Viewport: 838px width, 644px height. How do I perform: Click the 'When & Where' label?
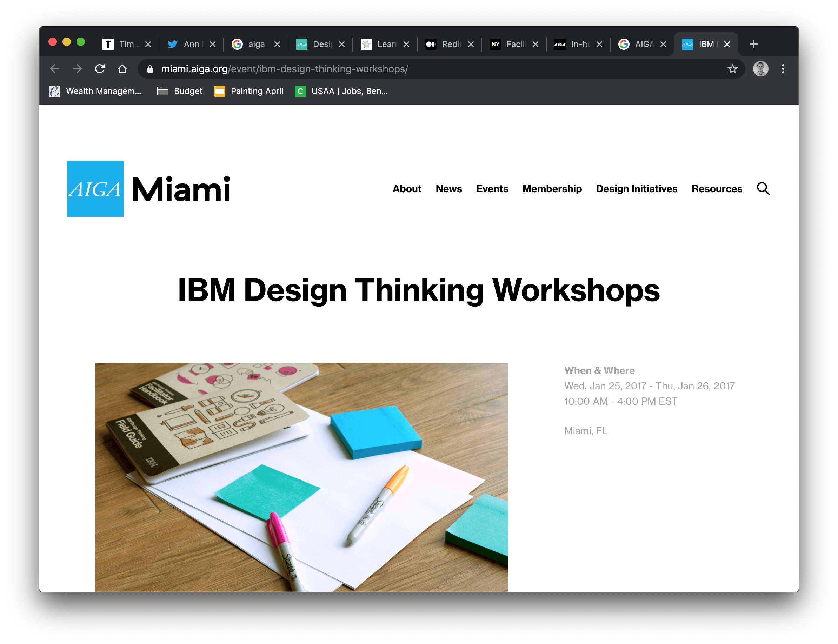click(599, 370)
